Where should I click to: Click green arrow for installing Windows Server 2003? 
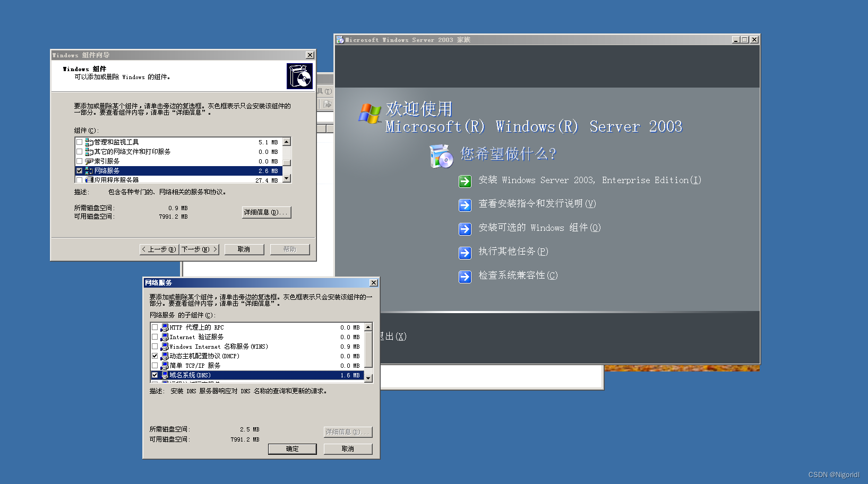point(465,181)
